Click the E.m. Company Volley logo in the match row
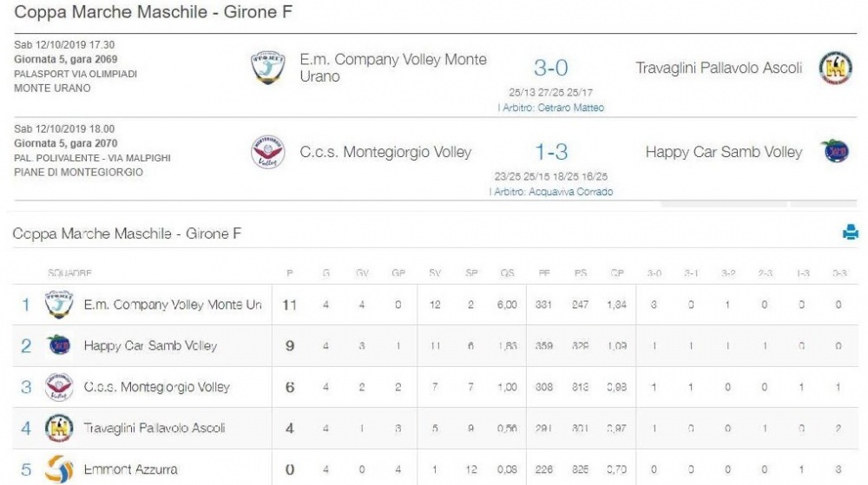 268,68
